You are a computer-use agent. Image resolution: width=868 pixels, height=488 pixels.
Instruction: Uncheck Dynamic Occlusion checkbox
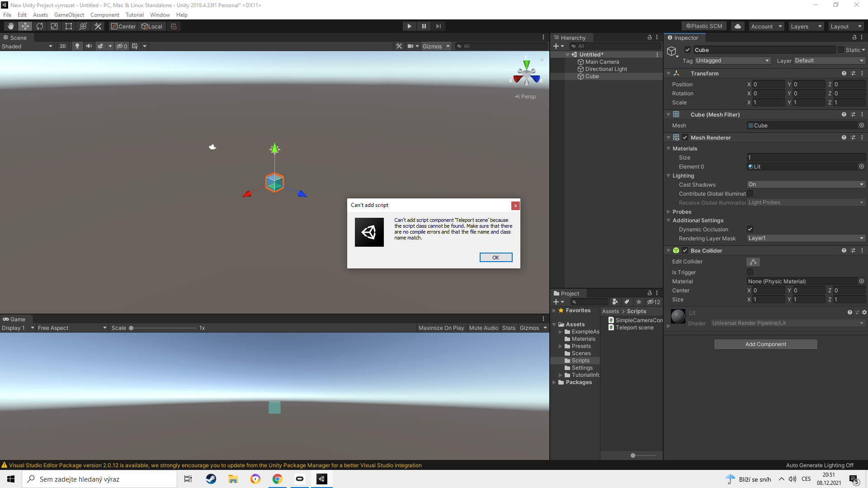click(x=750, y=230)
